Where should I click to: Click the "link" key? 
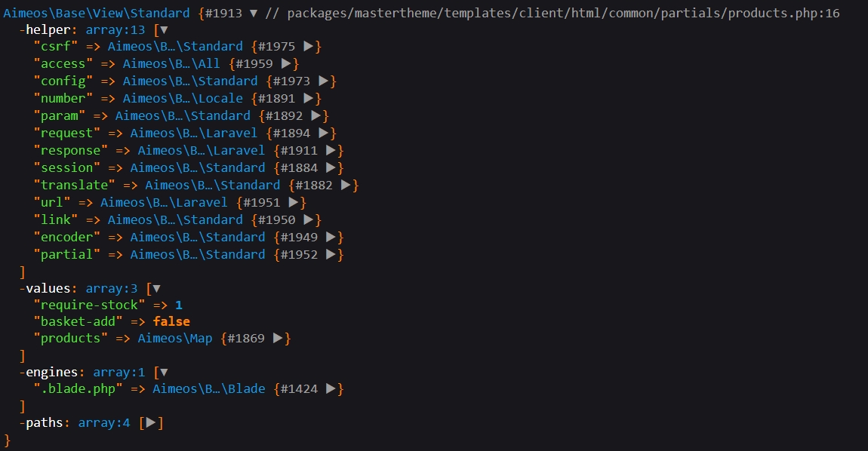55,219
